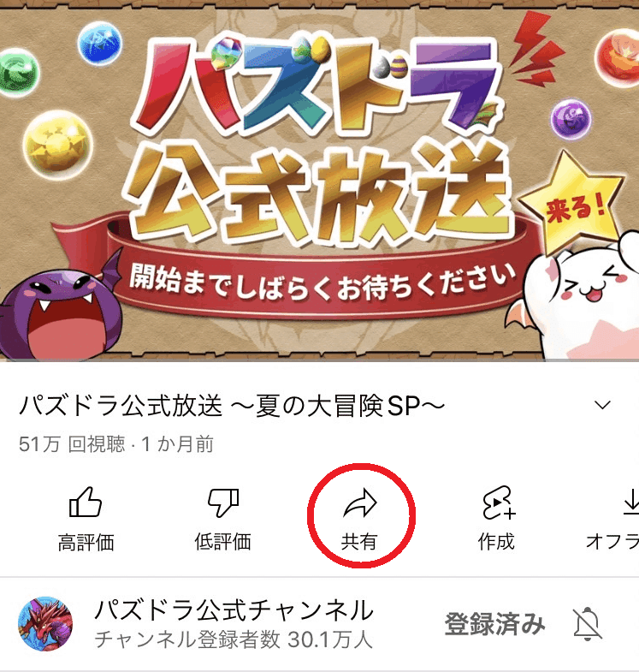Expand details via the パズドラ公式放送 title text
The width and height of the screenshot is (639, 672).
(x=232, y=406)
